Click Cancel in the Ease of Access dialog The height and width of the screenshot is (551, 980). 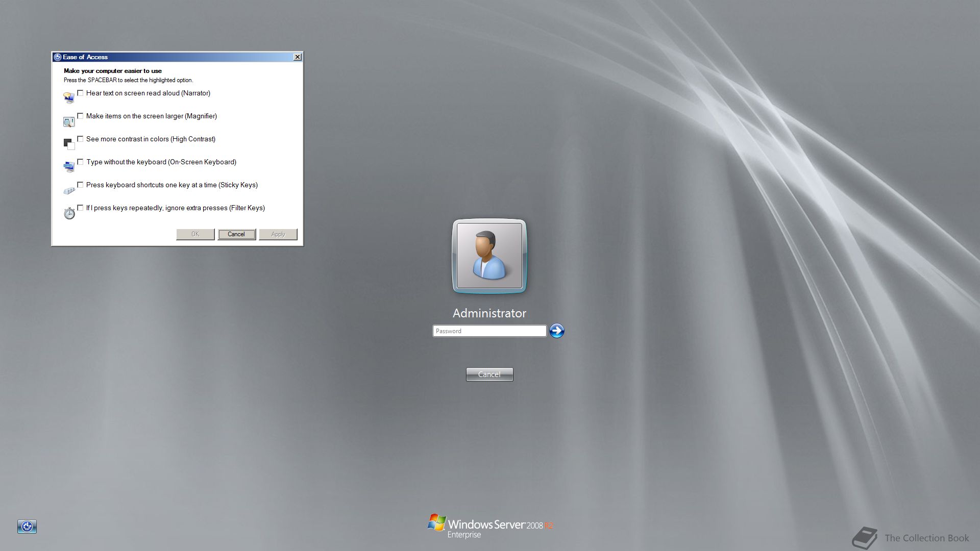[x=237, y=234]
